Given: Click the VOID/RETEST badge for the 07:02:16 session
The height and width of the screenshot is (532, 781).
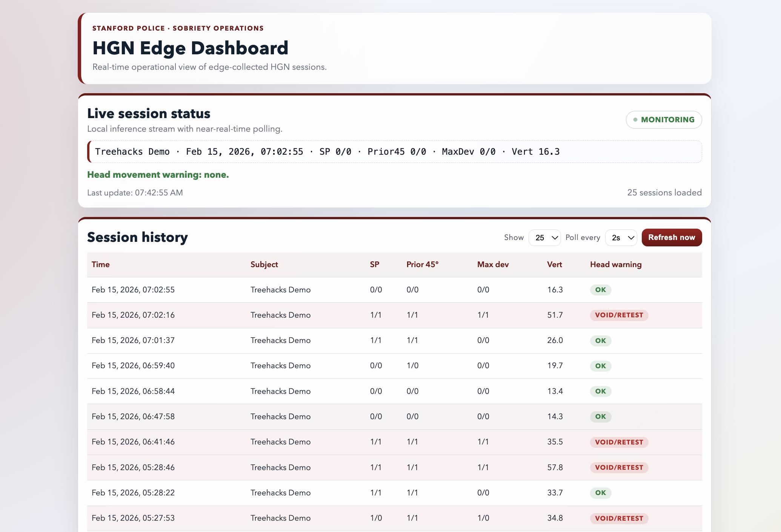Looking at the screenshot, I should point(619,315).
